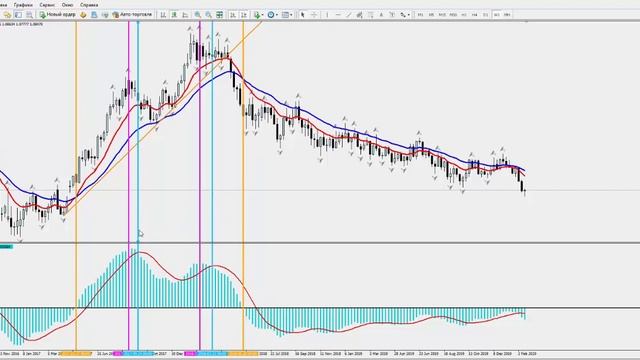Select the Equidistant Channel tool

click(359, 15)
